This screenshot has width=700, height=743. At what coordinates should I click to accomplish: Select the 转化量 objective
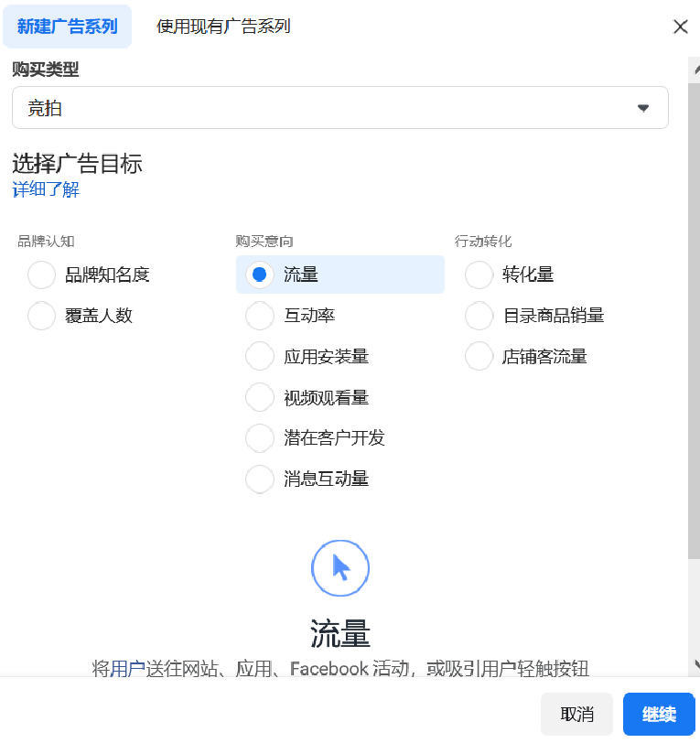click(x=479, y=275)
